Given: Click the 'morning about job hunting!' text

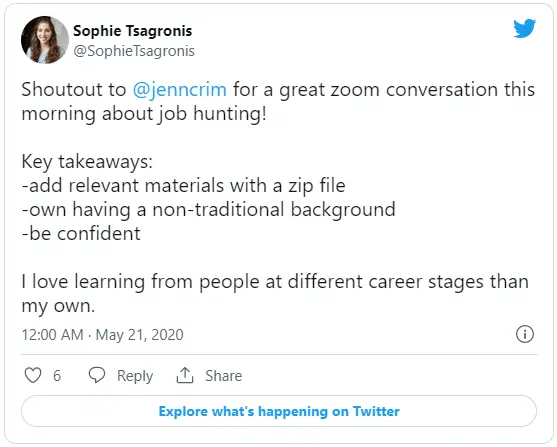Looking at the screenshot, I should point(144,114).
